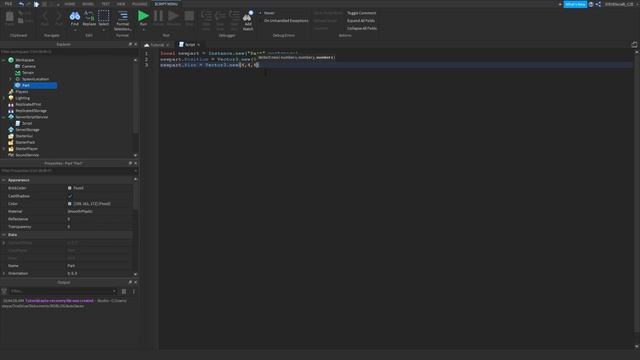Viewport: 640px width, 360px height.
Task: Select ReplicatedStorage in the Explorer tree
Action: coord(31,111)
